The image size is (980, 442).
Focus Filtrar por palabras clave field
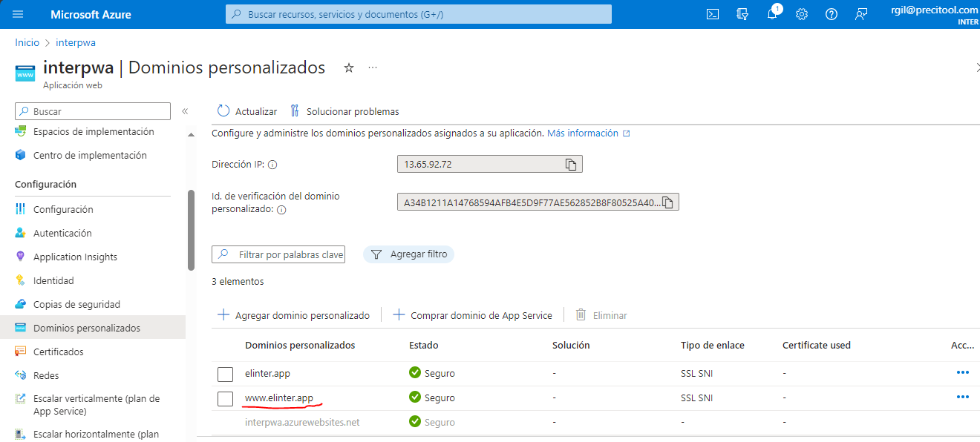click(278, 254)
